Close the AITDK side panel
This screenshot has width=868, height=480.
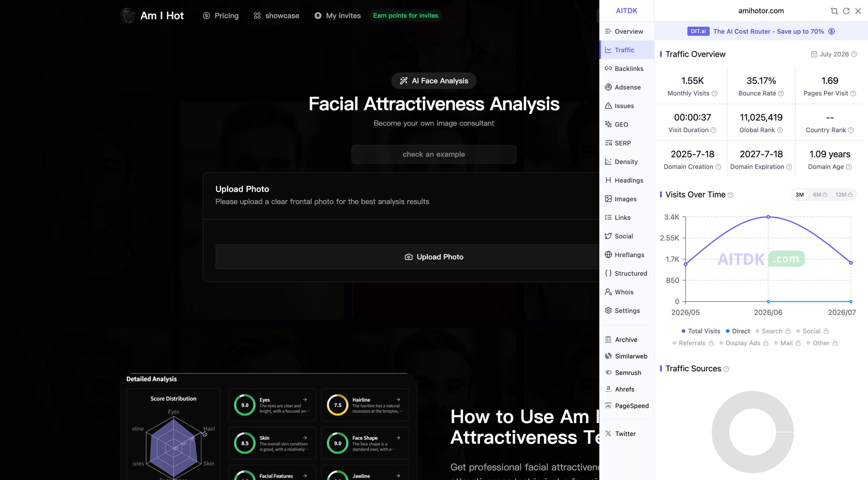click(x=858, y=11)
